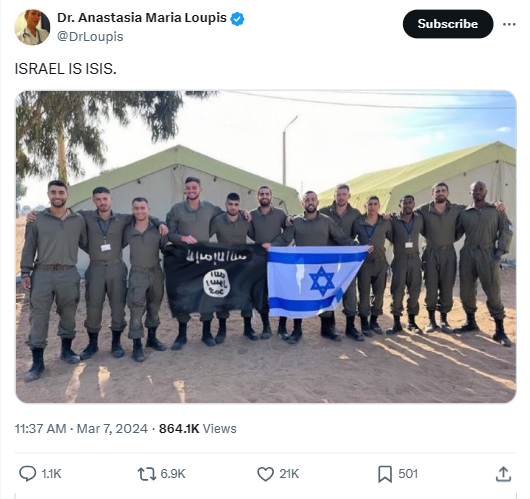The height and width of the screenshot is (499, 530).
Task: Click the 21K likes count
Action: coord(289,474)
